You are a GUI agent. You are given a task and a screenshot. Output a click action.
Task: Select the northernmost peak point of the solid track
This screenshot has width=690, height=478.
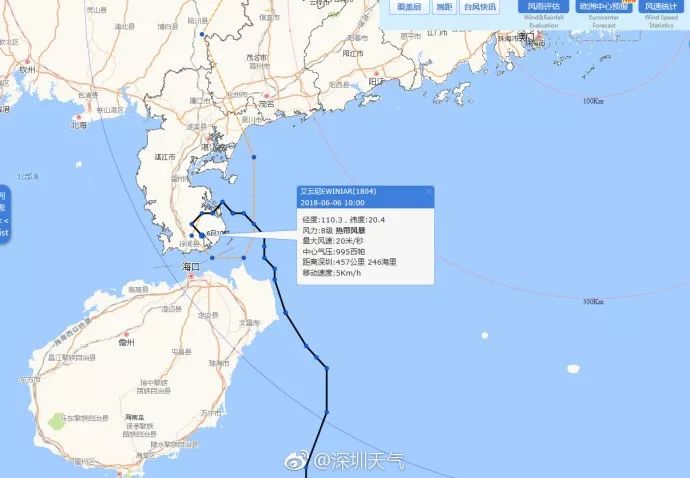pos(223,202)
